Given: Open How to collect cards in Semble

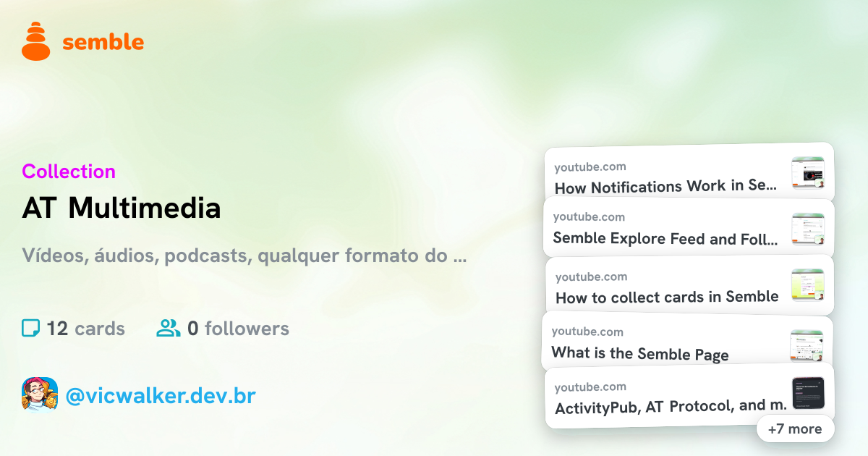Looking at the screenshot, I should [689, 285].
